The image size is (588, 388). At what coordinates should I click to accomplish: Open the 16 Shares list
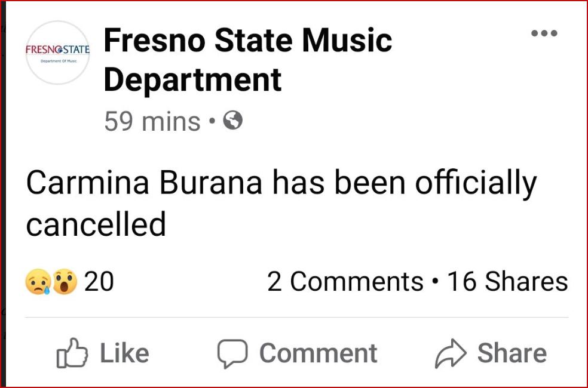point(507,282)
